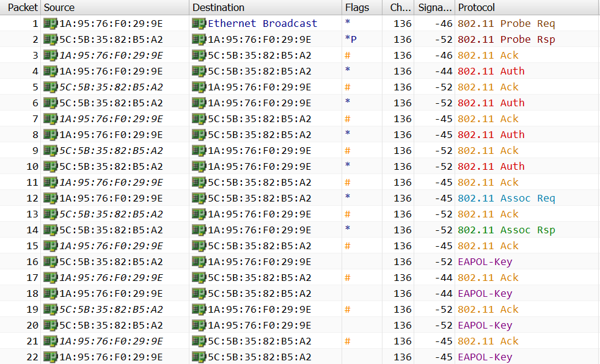Image resolution: width=600 pixels, height=364 pixels.
Task: Click the Destination column header
Action: point(218,7)
